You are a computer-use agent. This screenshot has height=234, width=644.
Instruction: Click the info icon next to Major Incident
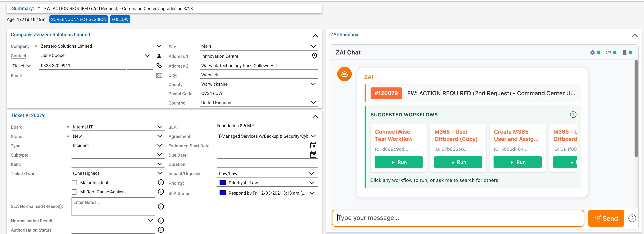161,183
